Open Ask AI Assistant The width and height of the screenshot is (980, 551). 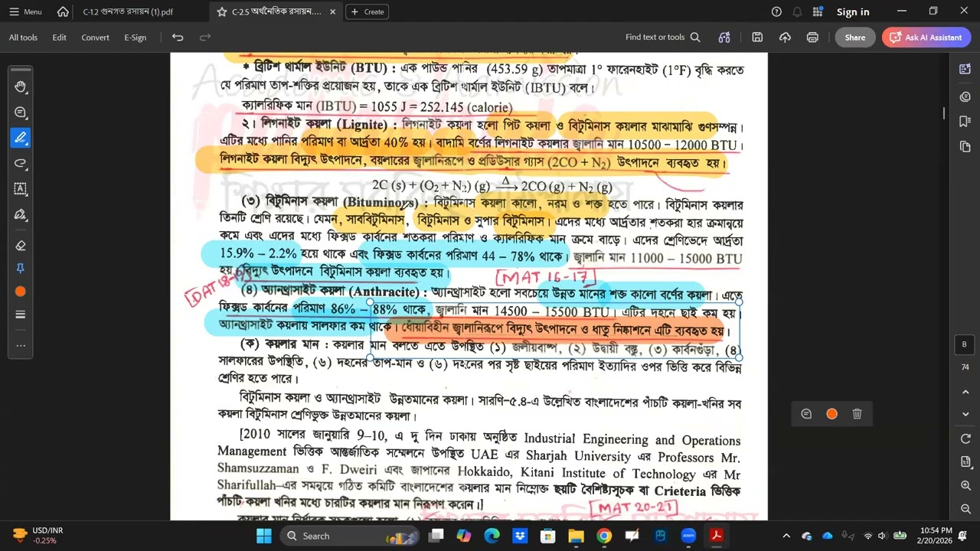tap(926, 37)
